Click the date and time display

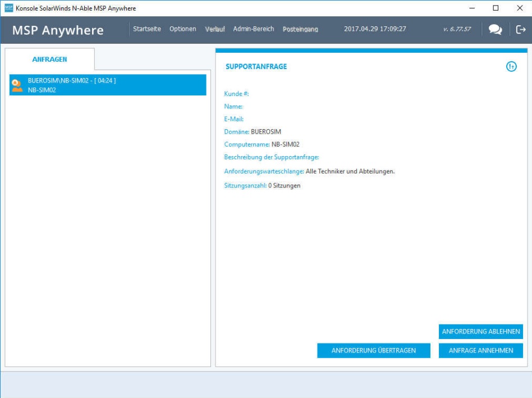(x=375, y=29)
